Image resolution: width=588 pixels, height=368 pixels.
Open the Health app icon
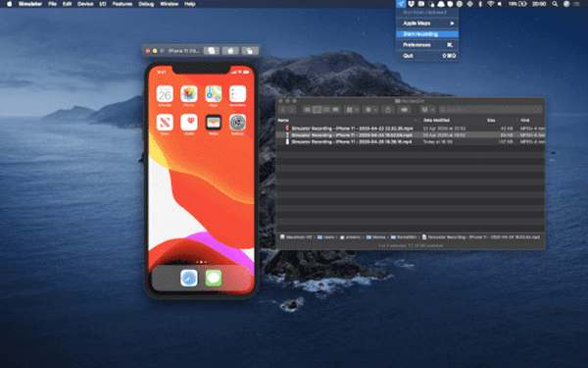pyautogui.click(x=189, y=123)
